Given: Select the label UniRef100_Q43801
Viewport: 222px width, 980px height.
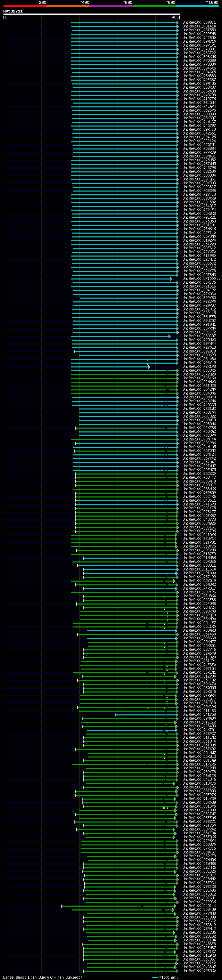Looking at the screenshot, I should (x=199, y=49).
